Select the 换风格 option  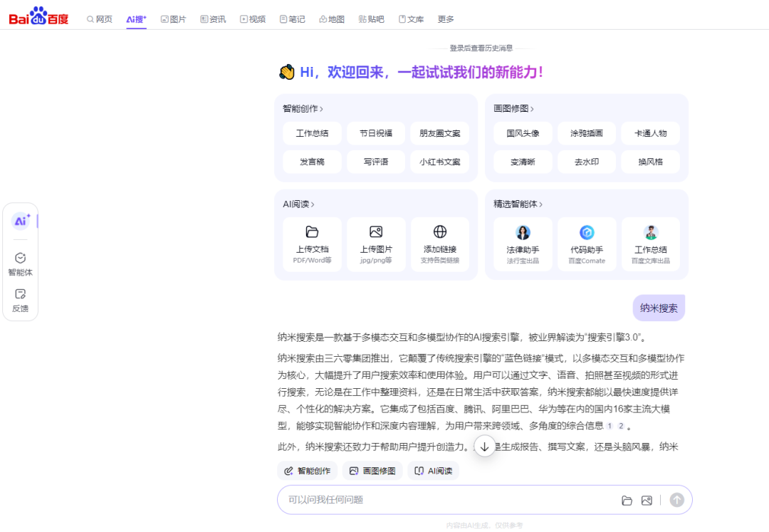pyautogui.click(x=650, y=162)
